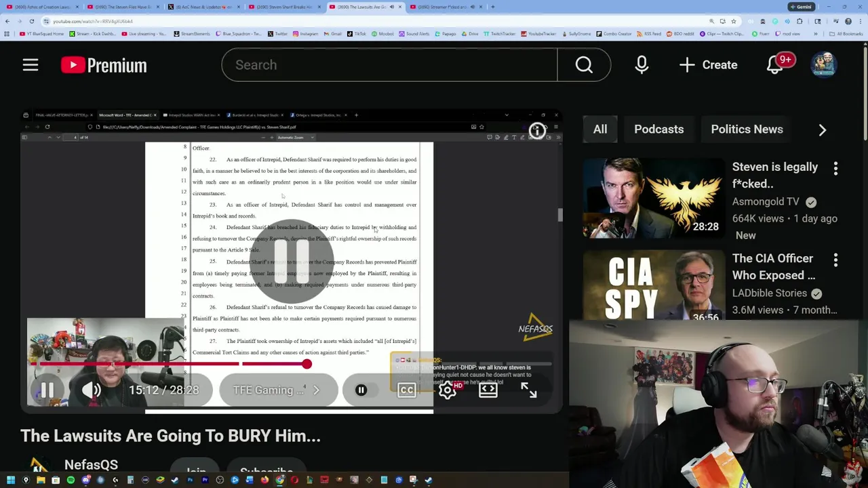
Task: Switch to Steven Sharif Breaks tab
Action: [283, 7]
